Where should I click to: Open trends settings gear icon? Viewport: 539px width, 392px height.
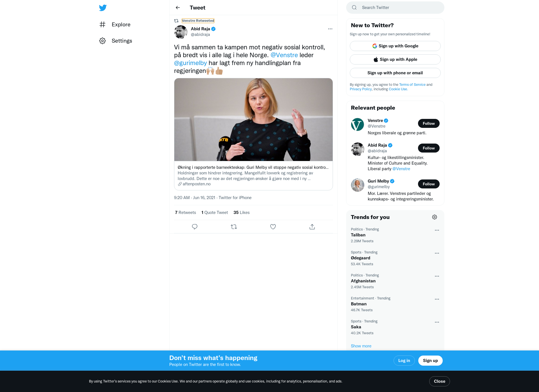[435, 217]
